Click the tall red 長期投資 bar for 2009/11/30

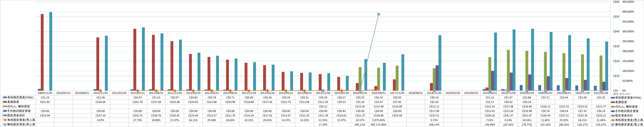pyautogui.click(x=42, y=52)
